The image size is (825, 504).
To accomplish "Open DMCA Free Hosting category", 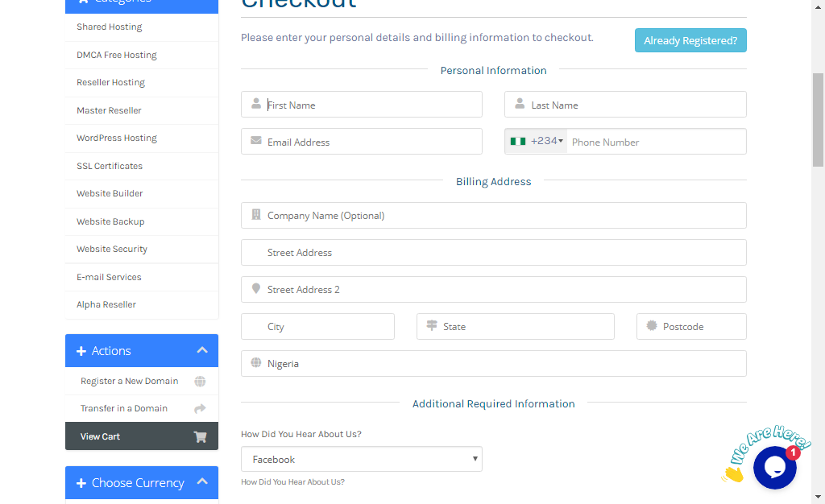I will (x=142, y=56).
